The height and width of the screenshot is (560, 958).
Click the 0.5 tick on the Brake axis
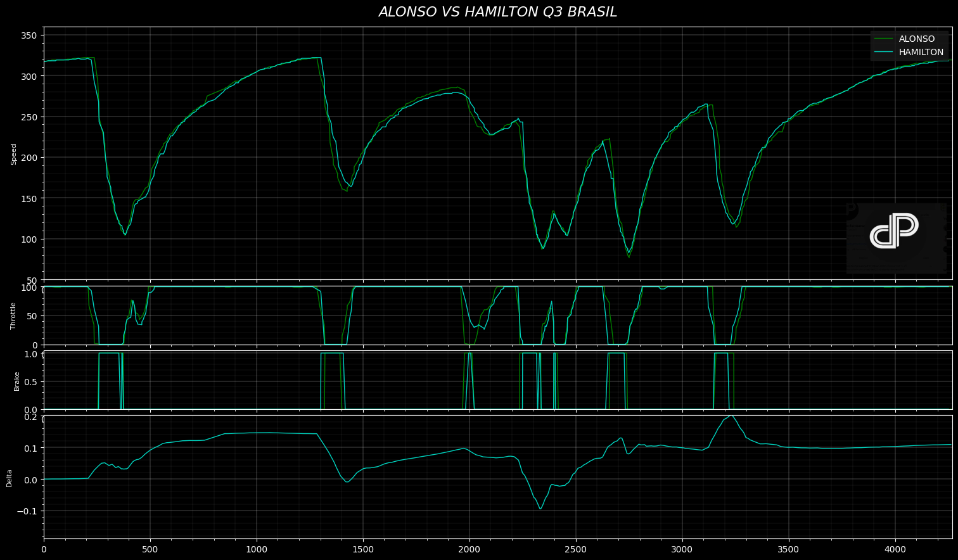(31, 382)
